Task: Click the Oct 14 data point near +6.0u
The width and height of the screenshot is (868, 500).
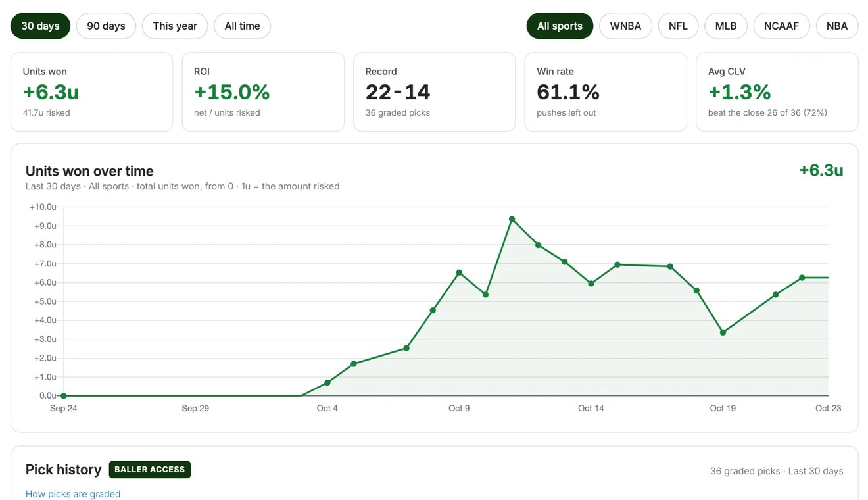Action: pos(591,284)
